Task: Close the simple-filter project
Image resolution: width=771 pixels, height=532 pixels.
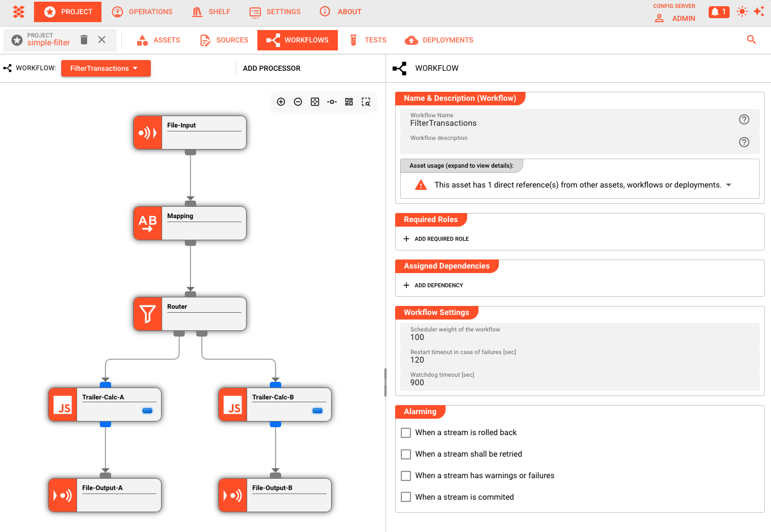Action: tap(101, 40)
